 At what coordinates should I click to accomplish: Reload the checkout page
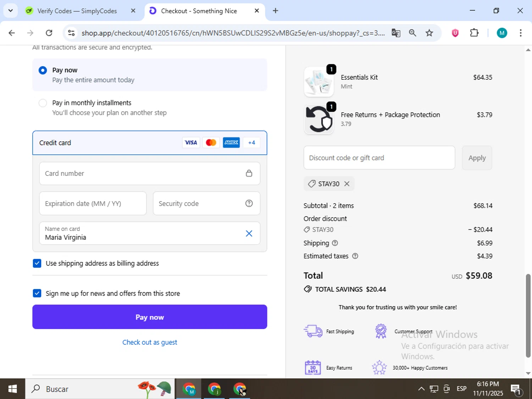[49, 33]
